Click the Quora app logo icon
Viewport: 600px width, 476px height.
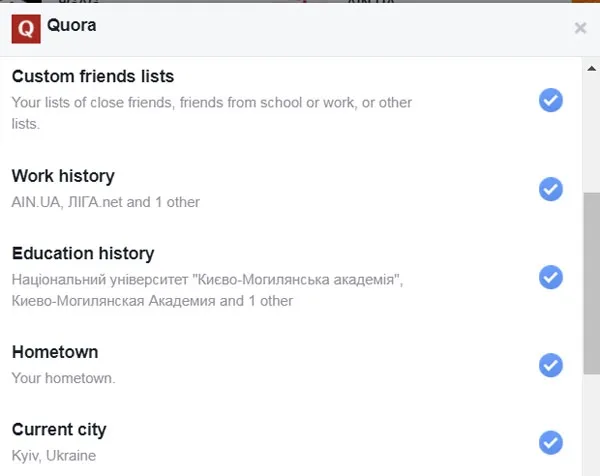[x=26, y=29]
